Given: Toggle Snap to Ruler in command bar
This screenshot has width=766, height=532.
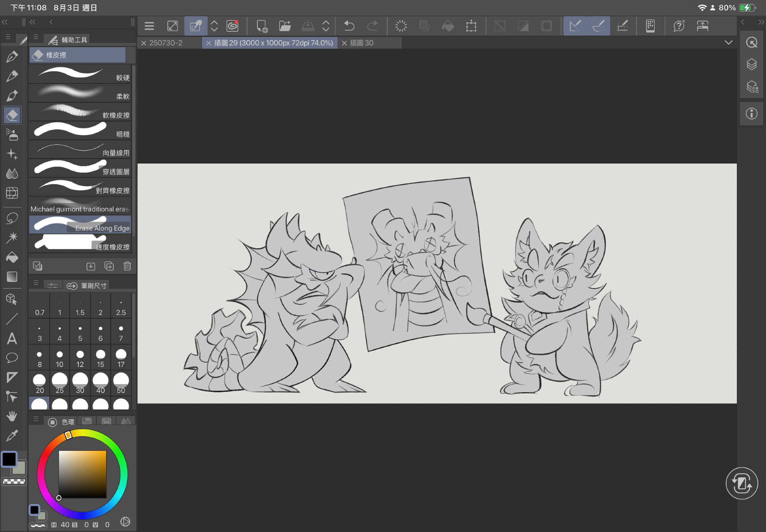Looking at the screenshot, I should 575,26.
